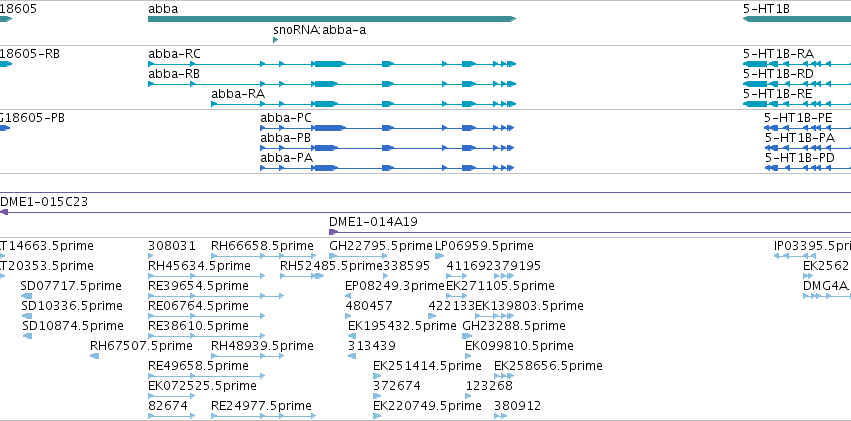Select the SD07717.5prime EST arrow
The height and width of the screenshot is (421, 851).
pyautogui.click(x=27, y=296)
